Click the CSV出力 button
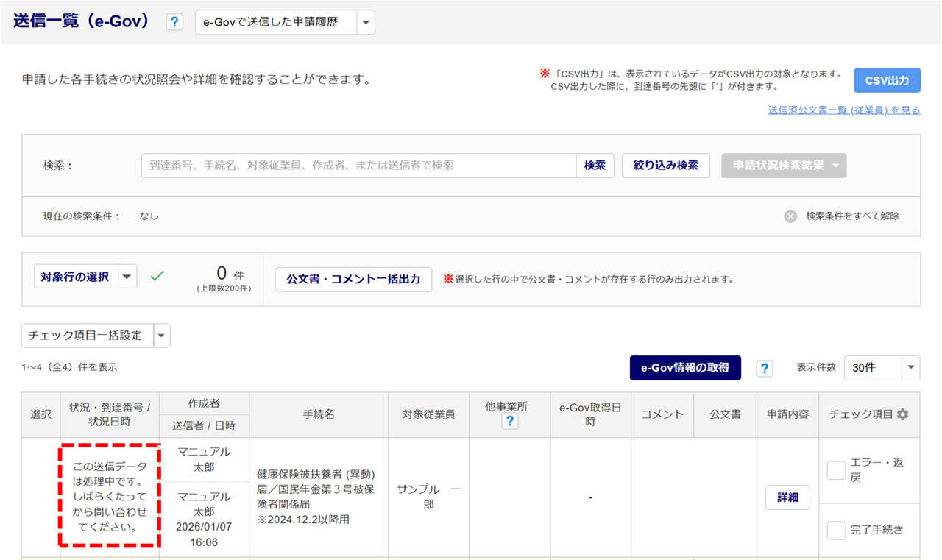Screen dimensions: 942x560 887,81
